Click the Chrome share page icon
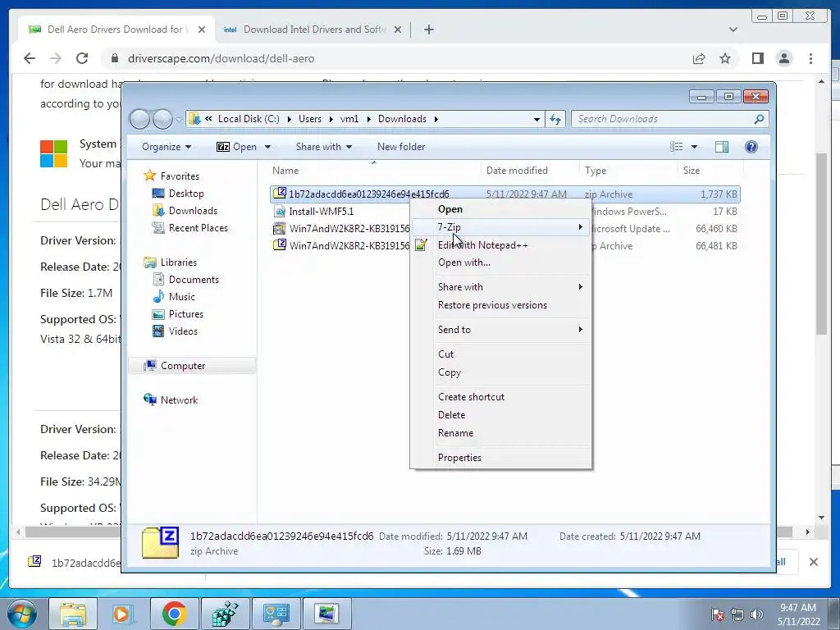The height and width of the screenshot is (630, 840). (x=699, y=58)
